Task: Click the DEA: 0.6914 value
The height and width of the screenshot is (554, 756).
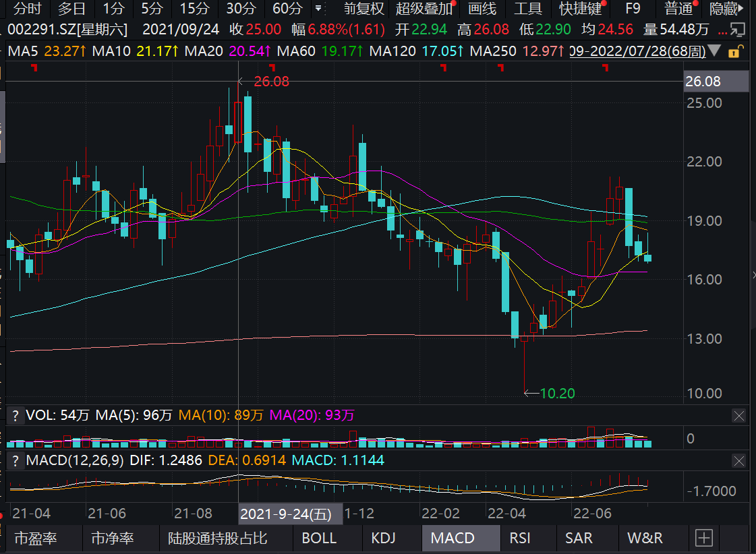Action: tap(247, 460)
